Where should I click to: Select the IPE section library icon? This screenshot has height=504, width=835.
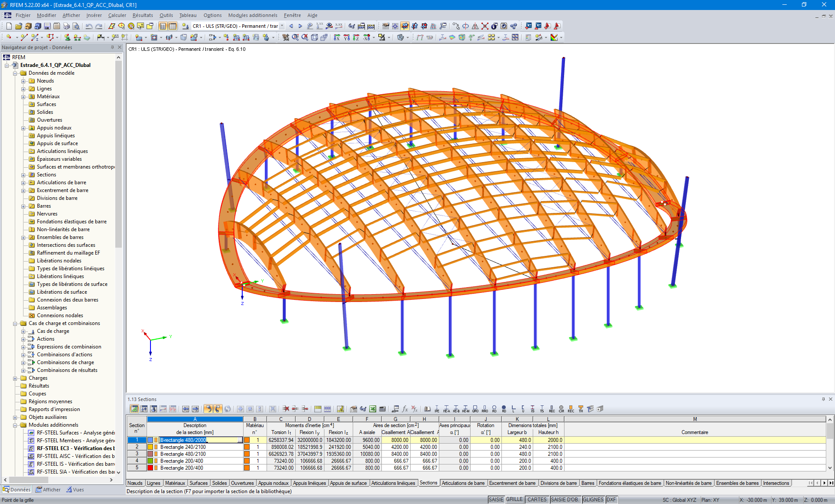[x=437, y=409]
